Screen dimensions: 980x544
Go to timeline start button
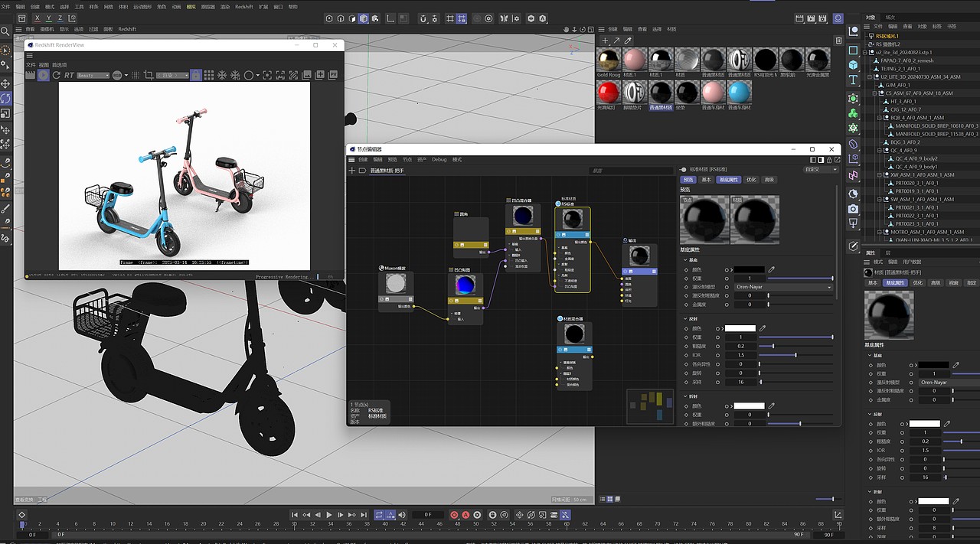(x=295, y=515)
